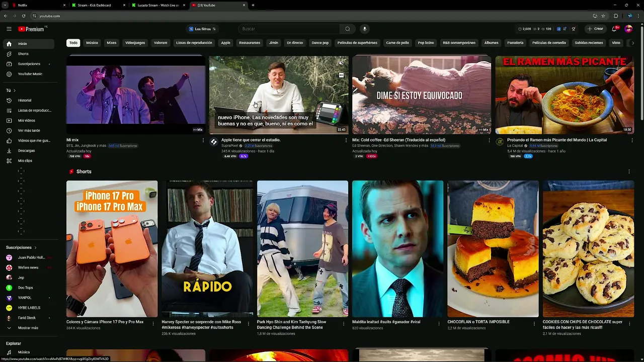The image size is (644, 362).
Task: Open Juan Pablo Holl... subscription channel
Action: (x=28, y=257)
